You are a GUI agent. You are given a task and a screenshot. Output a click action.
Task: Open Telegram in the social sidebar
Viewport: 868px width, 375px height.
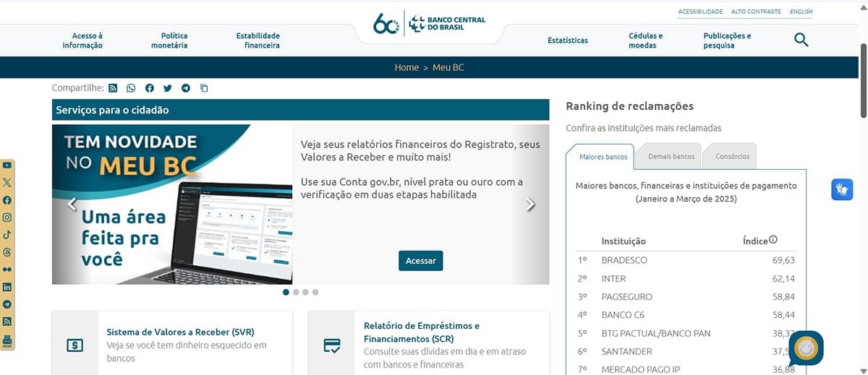click(7, 304)
